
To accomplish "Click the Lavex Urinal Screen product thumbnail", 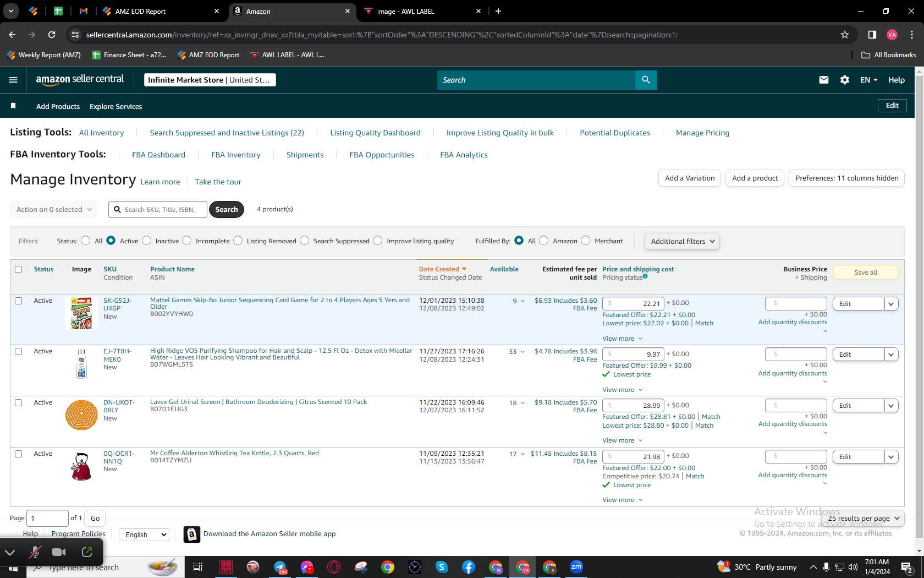I will tap(81, 415).
